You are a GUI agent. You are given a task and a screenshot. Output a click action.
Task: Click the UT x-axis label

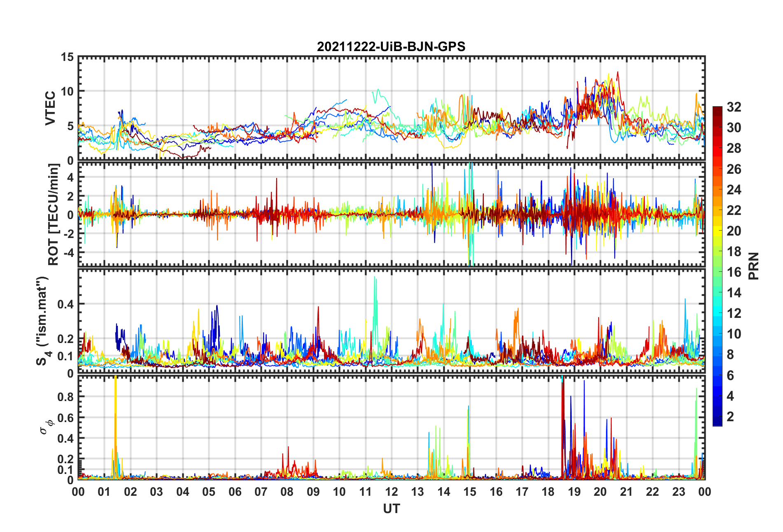[391, 509]
